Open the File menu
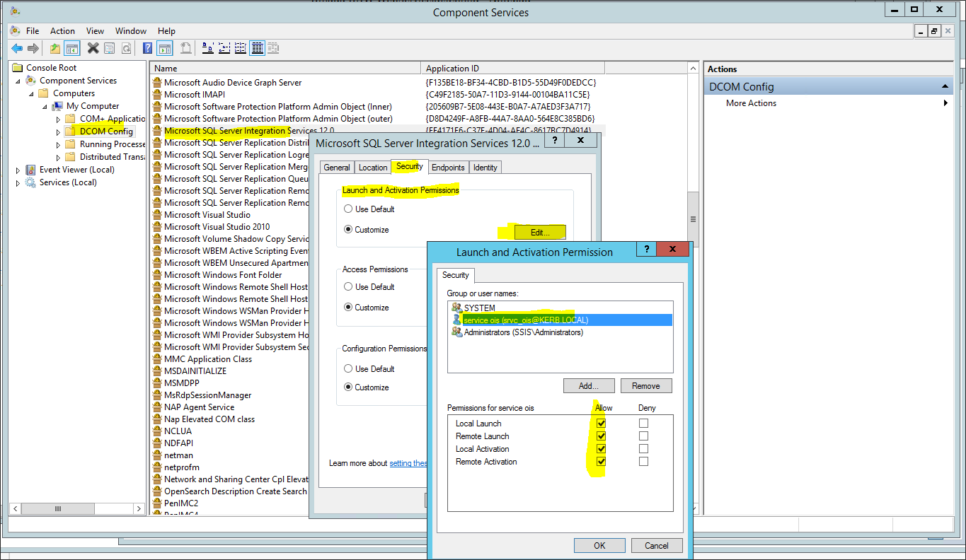The image size is (966, 560). tap(33, 31)
